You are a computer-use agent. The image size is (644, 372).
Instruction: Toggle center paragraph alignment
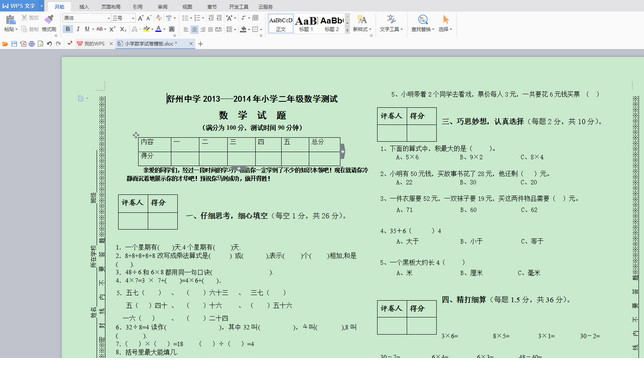tap(194, 29)
